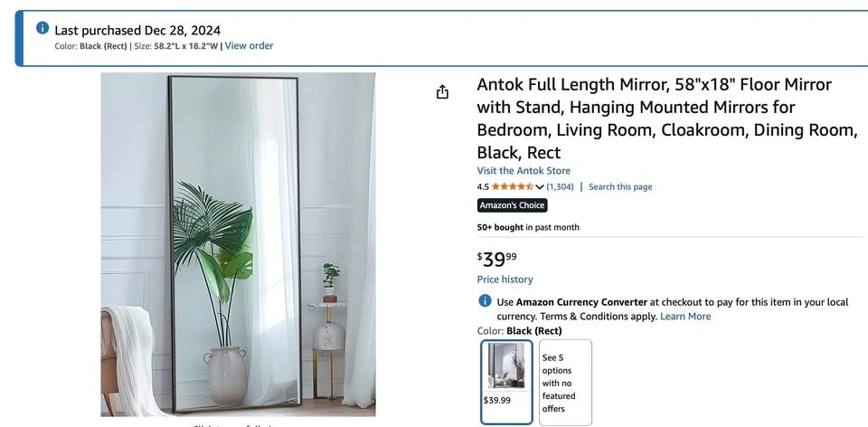Click the $39.99 label under the swatch
The height and width of the screenshot is (427, 868).
pyautogui.click(x=497, y=400)
